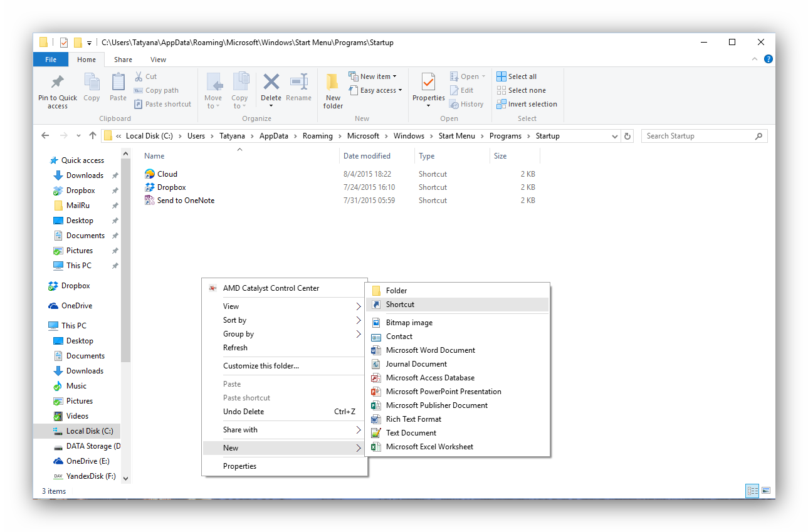Select the Cloud shortcut file

click(161, 174)
